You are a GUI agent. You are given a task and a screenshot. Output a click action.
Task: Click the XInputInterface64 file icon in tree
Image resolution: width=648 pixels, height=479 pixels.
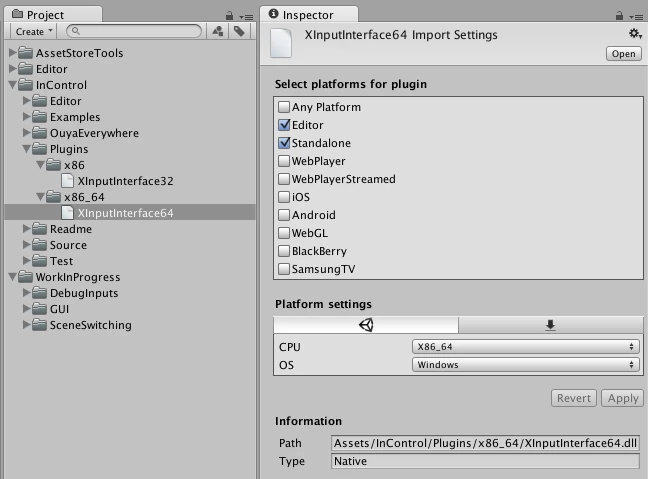point(67,212)
